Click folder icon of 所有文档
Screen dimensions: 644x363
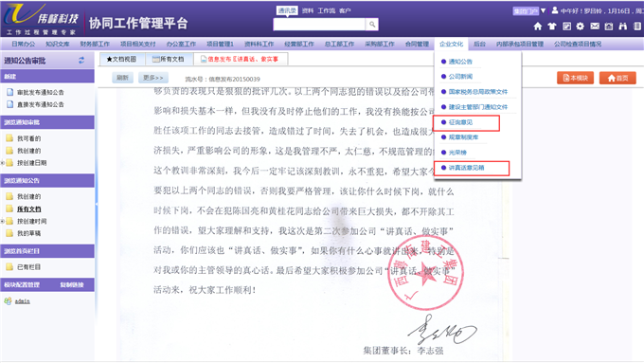[x=9, y=209]
